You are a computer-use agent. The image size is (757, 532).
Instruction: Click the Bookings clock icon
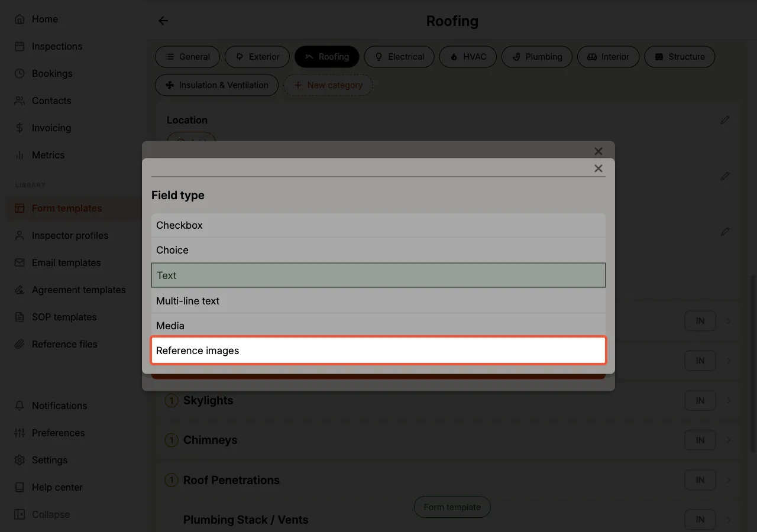coord(20,73)
